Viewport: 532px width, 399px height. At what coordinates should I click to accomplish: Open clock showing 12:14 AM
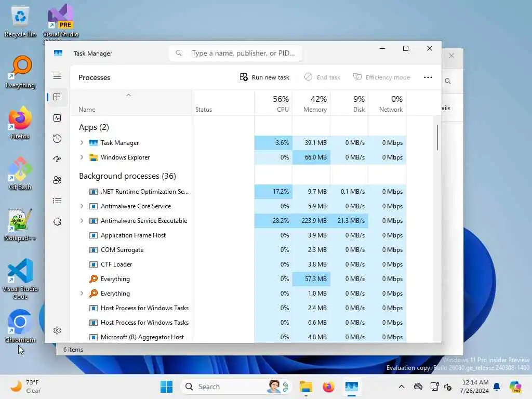pyautogui.click(x=474, y=387)
